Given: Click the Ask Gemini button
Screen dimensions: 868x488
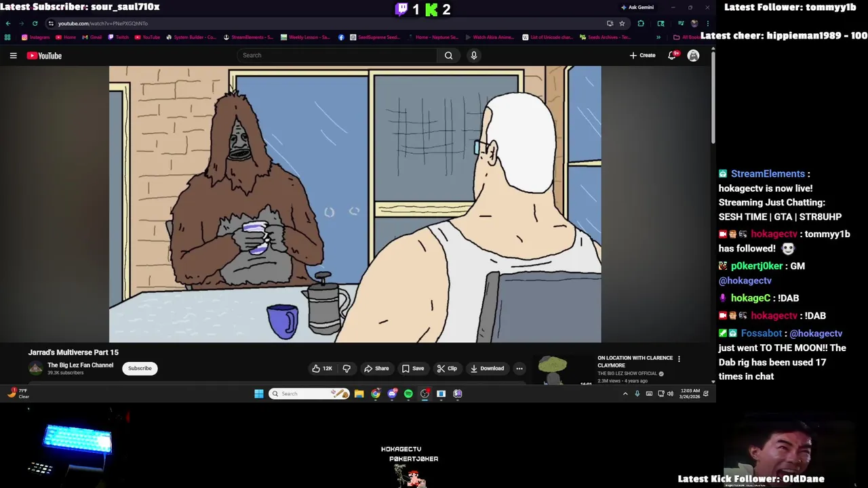Looking at the screenshot, I should tap(637, 7).
